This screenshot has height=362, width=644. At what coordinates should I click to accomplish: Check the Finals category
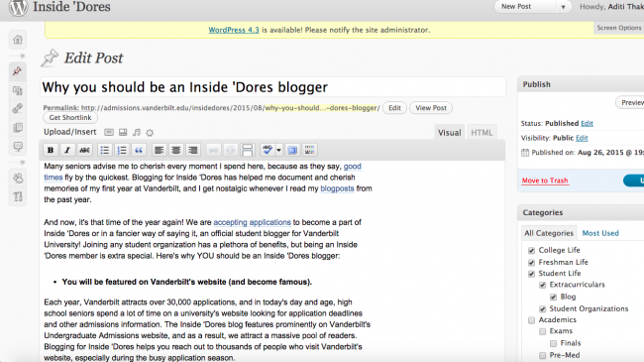(x=553, y=343)
